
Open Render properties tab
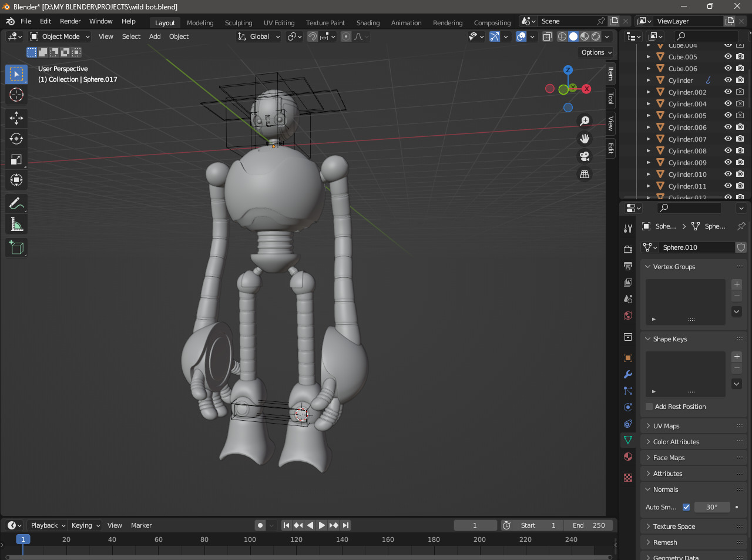[x=628, y=249]
